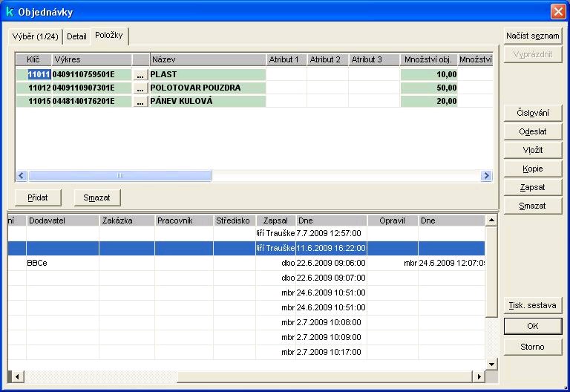
Task: Open the Tisk. sestava report
Action: pos(533,305)
